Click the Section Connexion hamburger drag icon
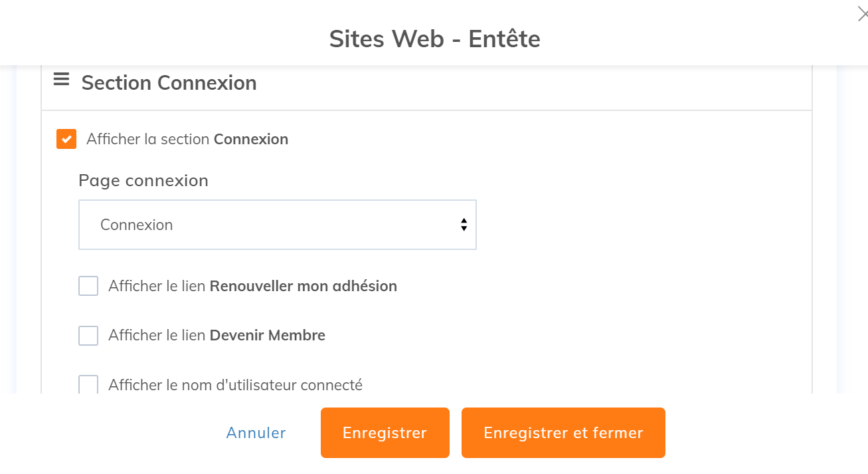Image resolution: width=868 pixels, height=474 pixels. point(61,80)
